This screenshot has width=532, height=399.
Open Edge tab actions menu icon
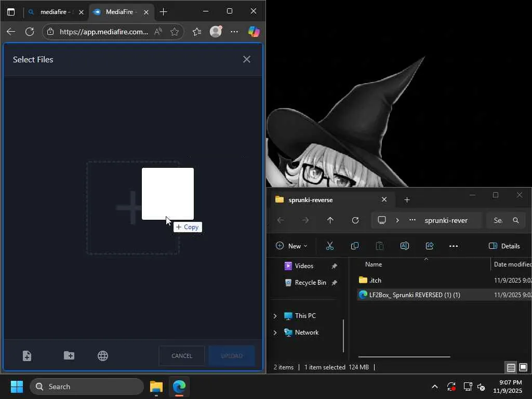coord(11,12)
